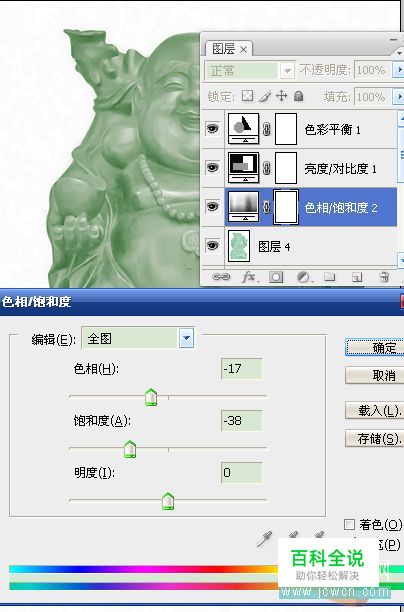Image resolution: width=404 pixels, height=612 pixels.
Task: Click the 饱和度 value field
Action: 242,421
